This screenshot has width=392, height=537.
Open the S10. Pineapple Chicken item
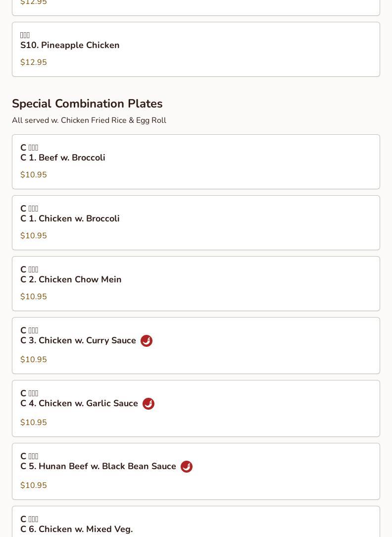coord(70,45)
